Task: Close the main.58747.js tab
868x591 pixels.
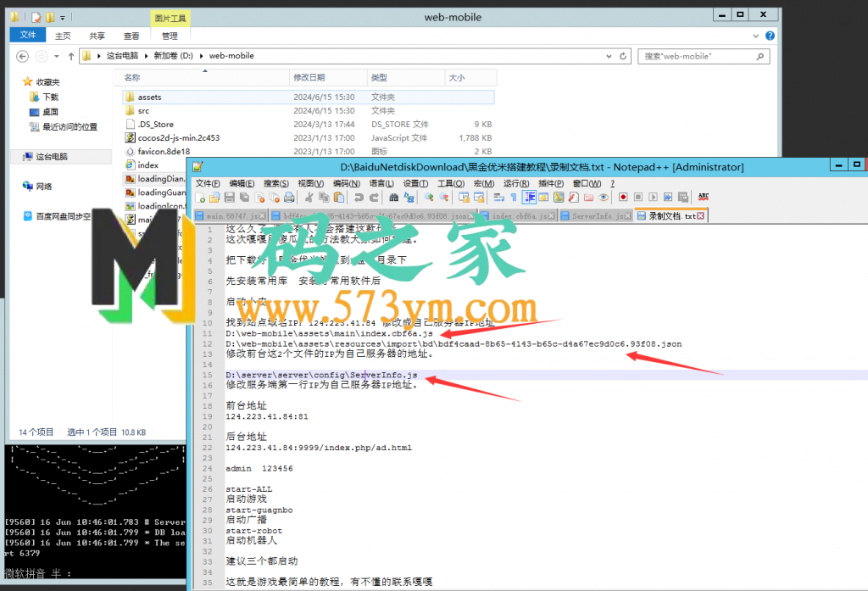Action: pos(263,216)
